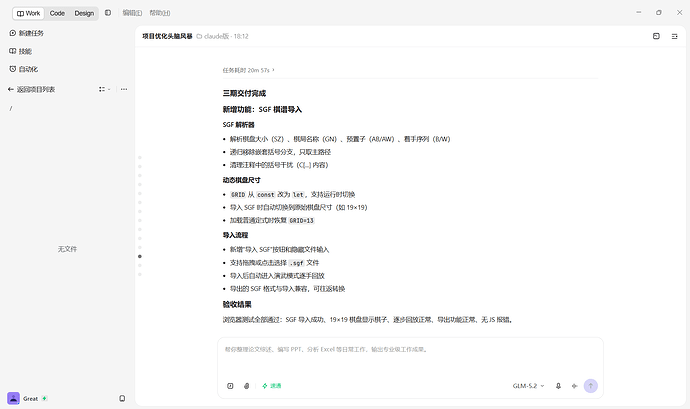Open the claude版 project folder label
The image size is (690, 409).
point(213,36)
